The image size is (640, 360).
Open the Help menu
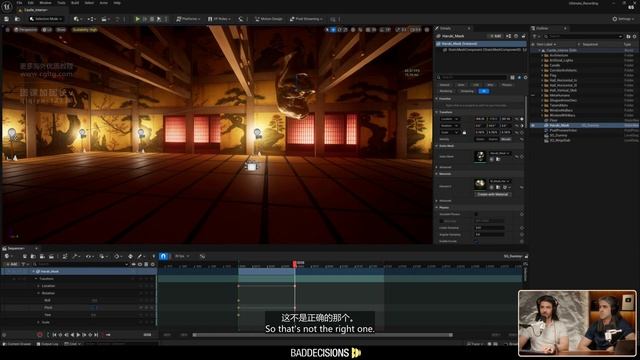point(117,3)
